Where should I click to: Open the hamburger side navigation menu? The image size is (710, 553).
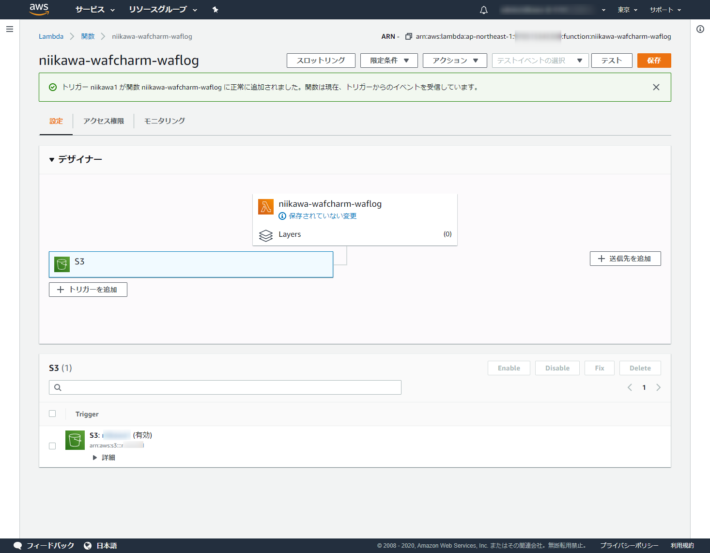tap(10, 30)
